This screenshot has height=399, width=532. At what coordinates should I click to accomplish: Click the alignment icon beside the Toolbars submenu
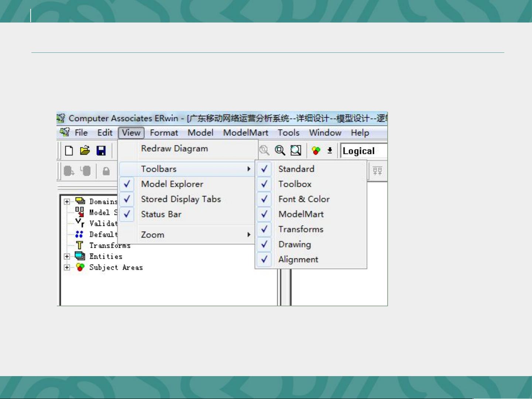tap(377, 171)
